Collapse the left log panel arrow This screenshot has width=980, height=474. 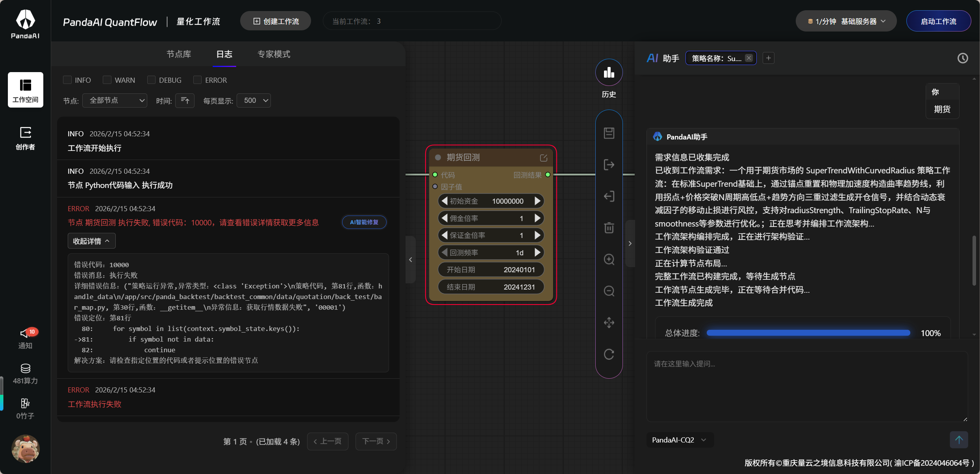(x=411, y=260)
